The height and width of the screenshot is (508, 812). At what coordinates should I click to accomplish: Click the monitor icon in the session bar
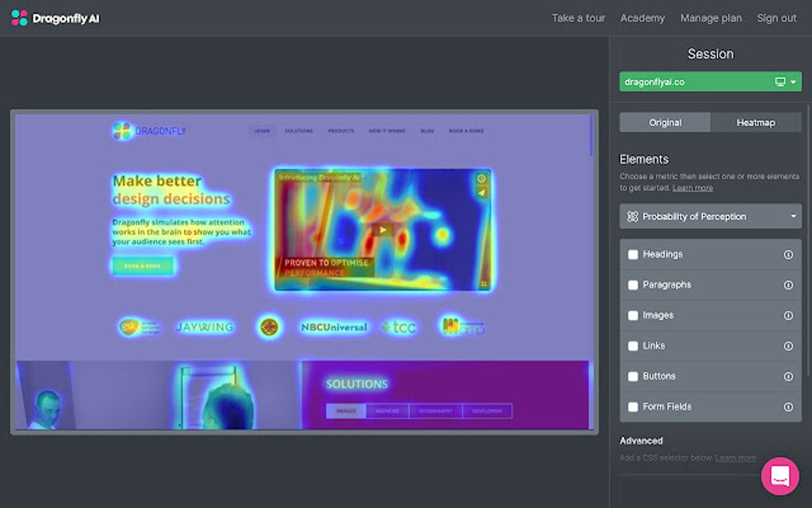pyautogui.click(x=781, y=81)
